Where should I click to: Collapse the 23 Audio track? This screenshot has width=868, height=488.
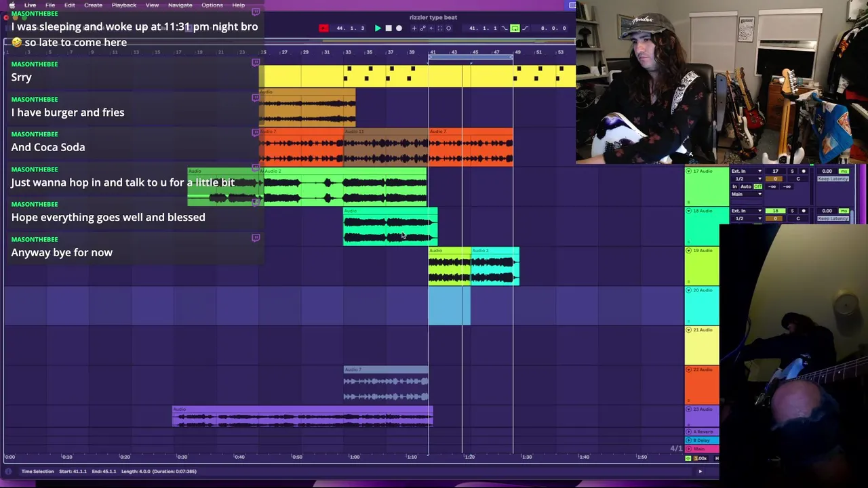click(x=688, y=409)
